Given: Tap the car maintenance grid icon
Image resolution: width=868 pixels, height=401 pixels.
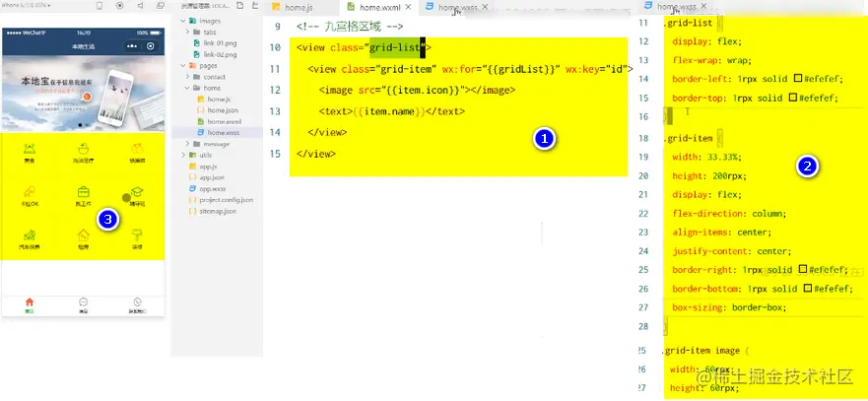Looking at the screenshot, I should 29,234.
